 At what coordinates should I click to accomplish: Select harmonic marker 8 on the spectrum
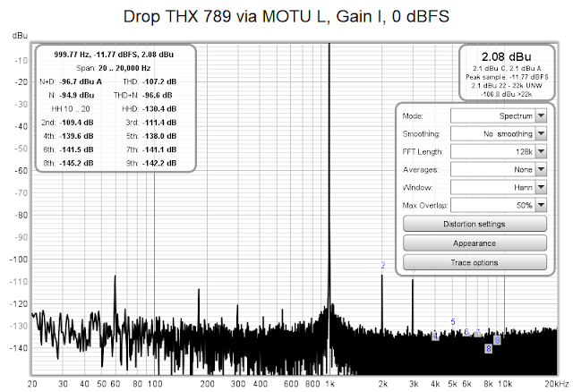click(489, 348)
